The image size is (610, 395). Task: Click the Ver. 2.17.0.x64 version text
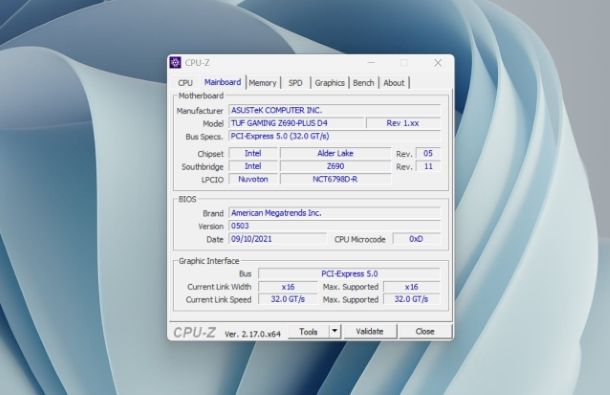tap(252, 334)
